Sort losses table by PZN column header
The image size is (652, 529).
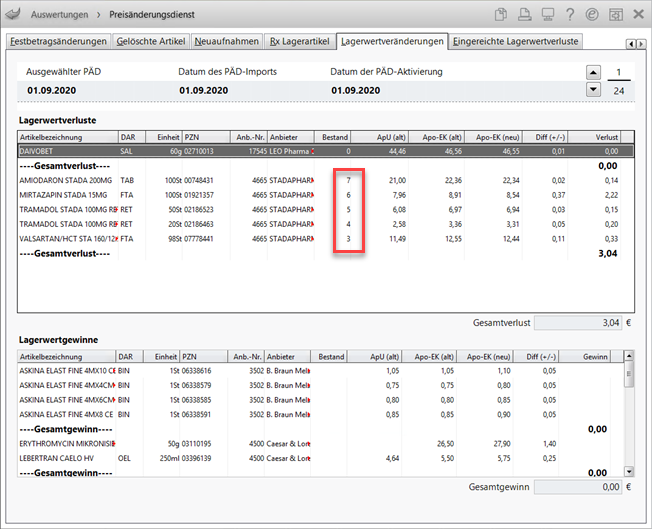point(206,137)
